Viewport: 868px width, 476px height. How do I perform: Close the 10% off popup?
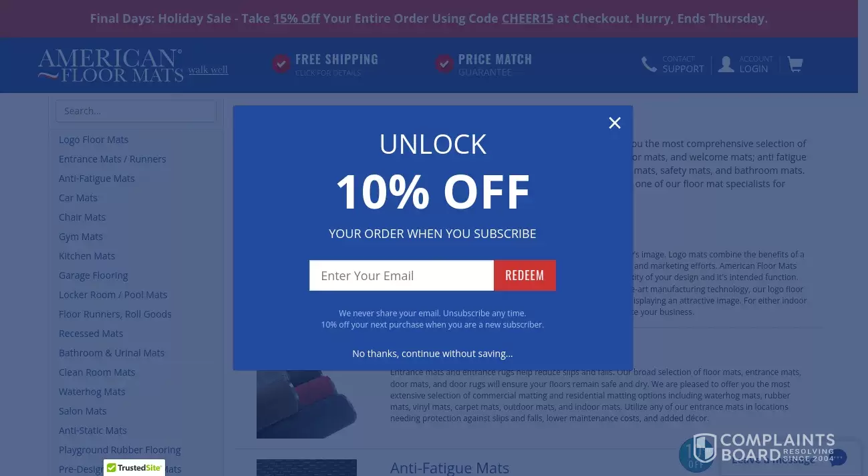point(615,123)
